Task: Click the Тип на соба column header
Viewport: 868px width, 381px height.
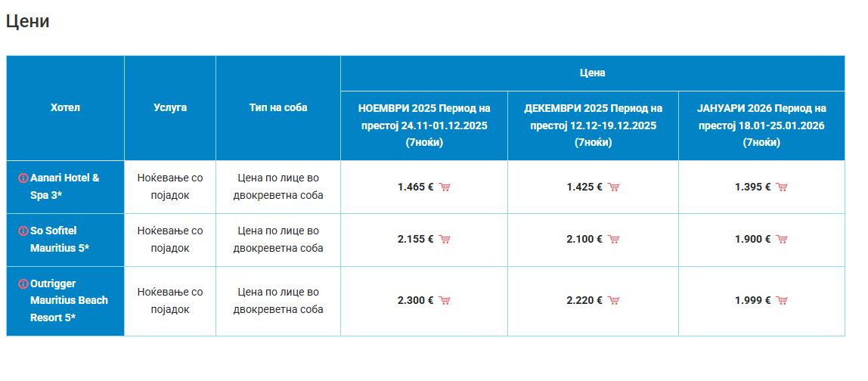Action: click(x=278, y=107)
